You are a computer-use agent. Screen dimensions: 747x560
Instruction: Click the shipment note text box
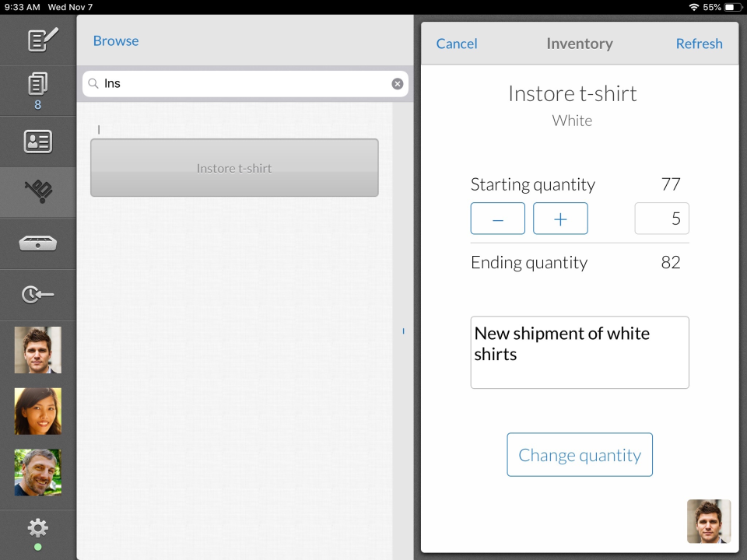pos(580,352)
